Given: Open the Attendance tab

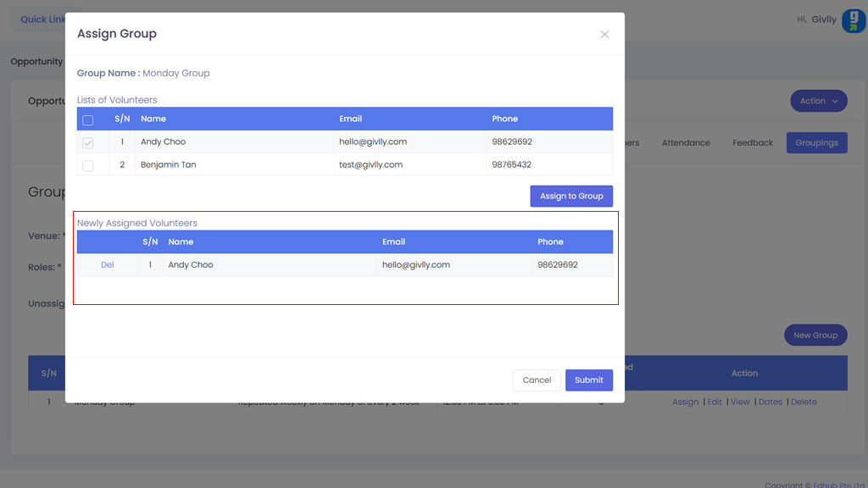Looking at the screenshot, I should point(686,143).
